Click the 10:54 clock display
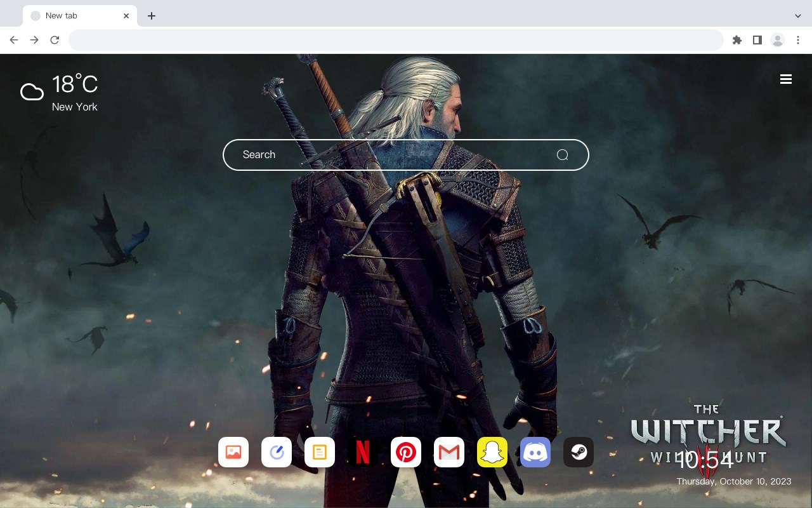This screenshot has height=508, width=812. 705,460
